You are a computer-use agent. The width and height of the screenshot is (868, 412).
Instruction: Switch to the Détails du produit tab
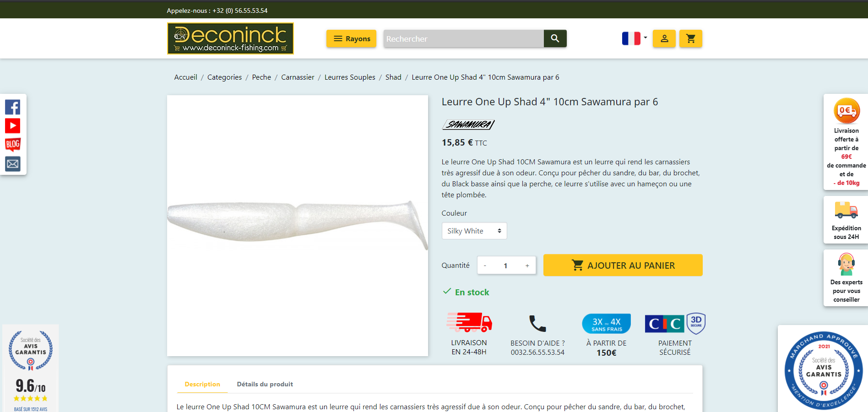click(x=265, y=384)
